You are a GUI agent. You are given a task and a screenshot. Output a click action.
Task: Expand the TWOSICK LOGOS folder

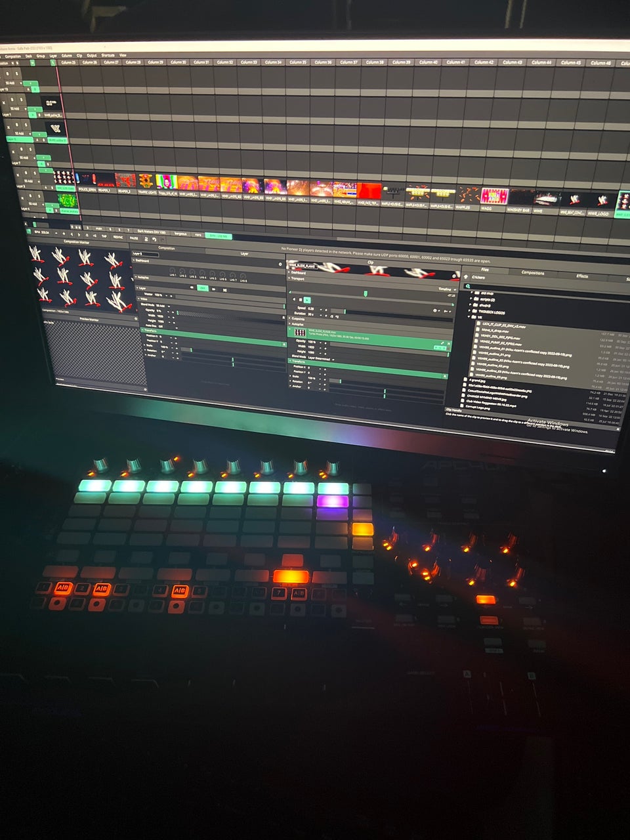coord(470,310)
